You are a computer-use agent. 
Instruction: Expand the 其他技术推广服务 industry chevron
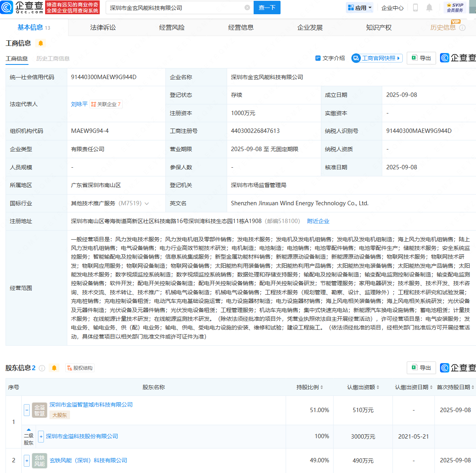(x=147, y=204)
